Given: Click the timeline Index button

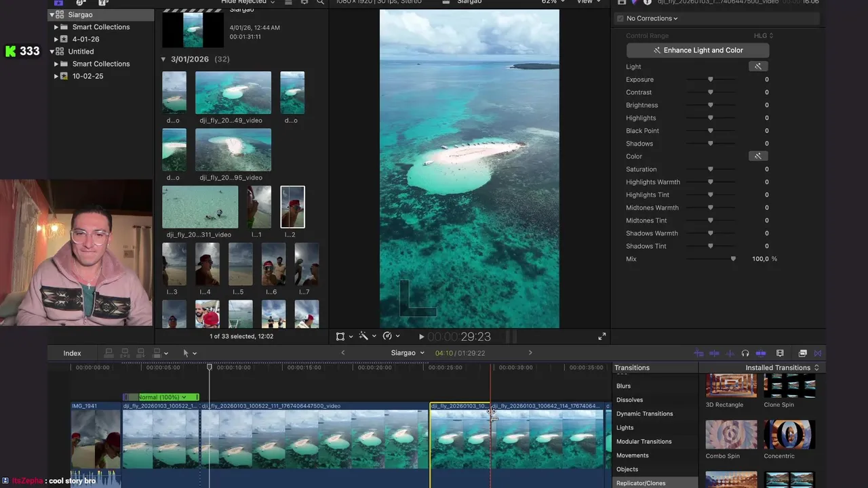Looking at the screenshot, I should [72, 353].
